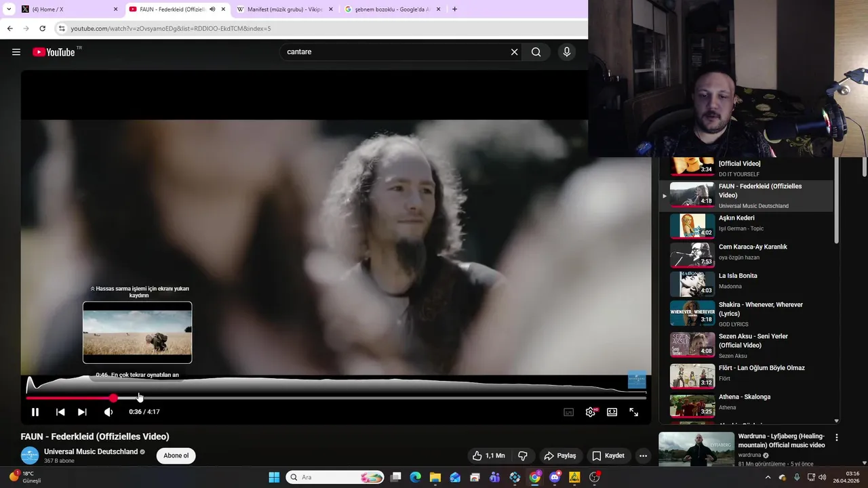Image resolution: width=868 pixels, height=488 pixels.
Task: Save the video with Kaydet
Action: 608,455
